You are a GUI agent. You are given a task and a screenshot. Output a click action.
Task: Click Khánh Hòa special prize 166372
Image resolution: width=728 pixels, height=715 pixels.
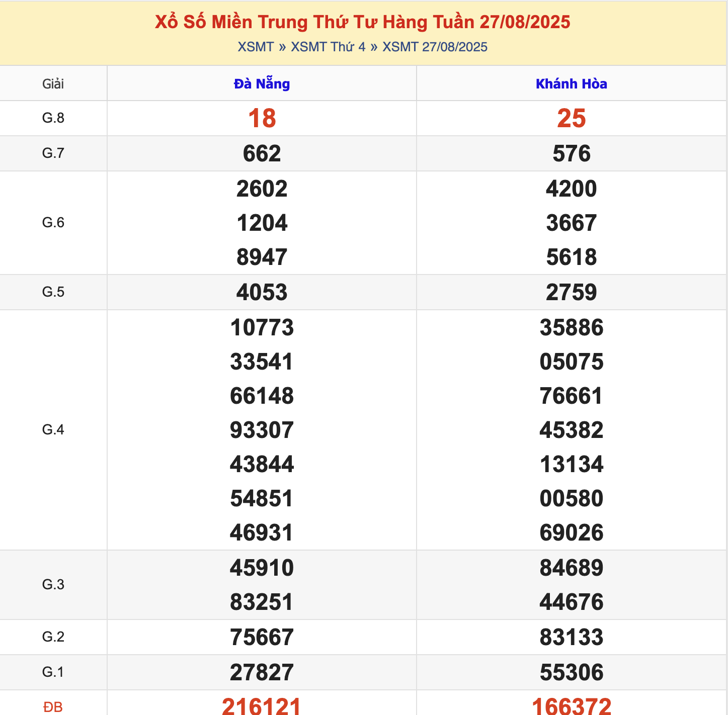point(572,705)
